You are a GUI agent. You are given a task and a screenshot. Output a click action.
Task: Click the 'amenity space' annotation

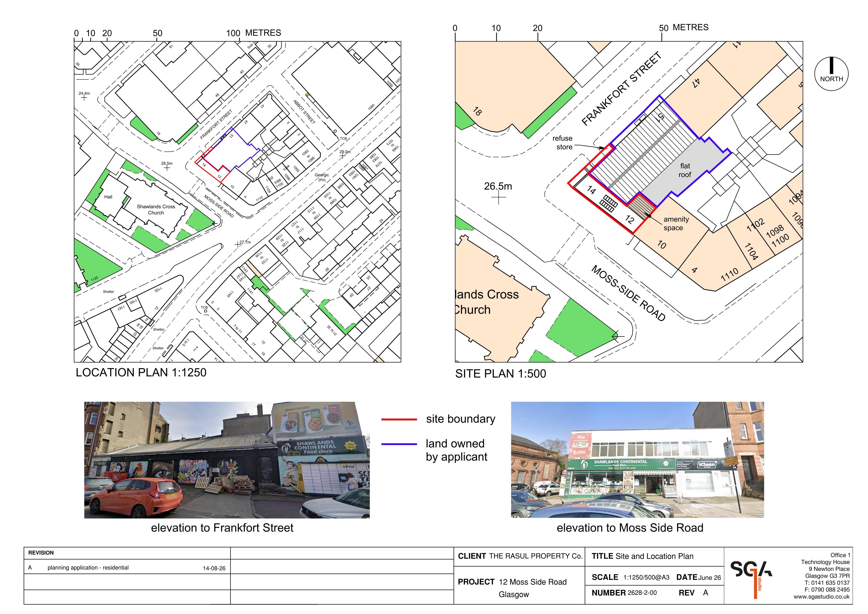(676, 224)
